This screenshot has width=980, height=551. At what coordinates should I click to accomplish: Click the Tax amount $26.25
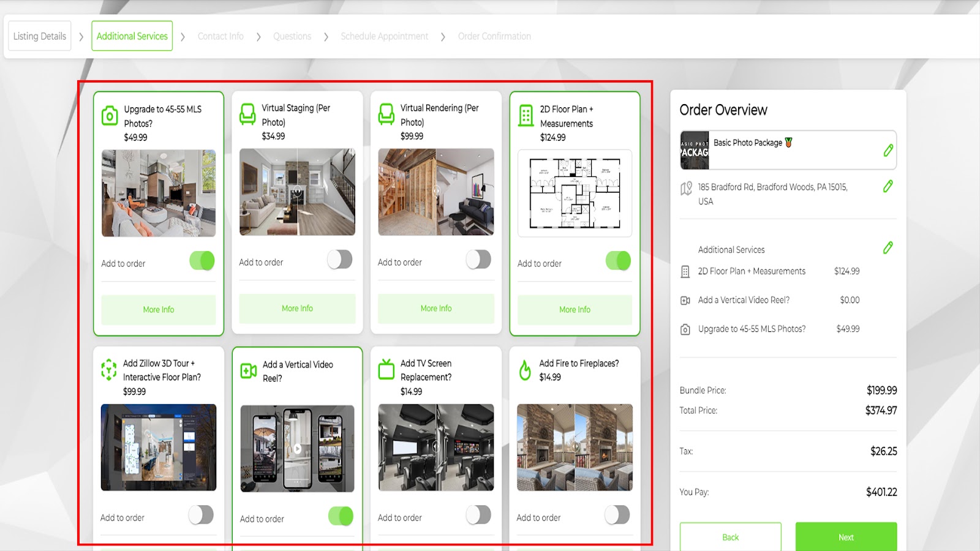click(x=884, y=451)
